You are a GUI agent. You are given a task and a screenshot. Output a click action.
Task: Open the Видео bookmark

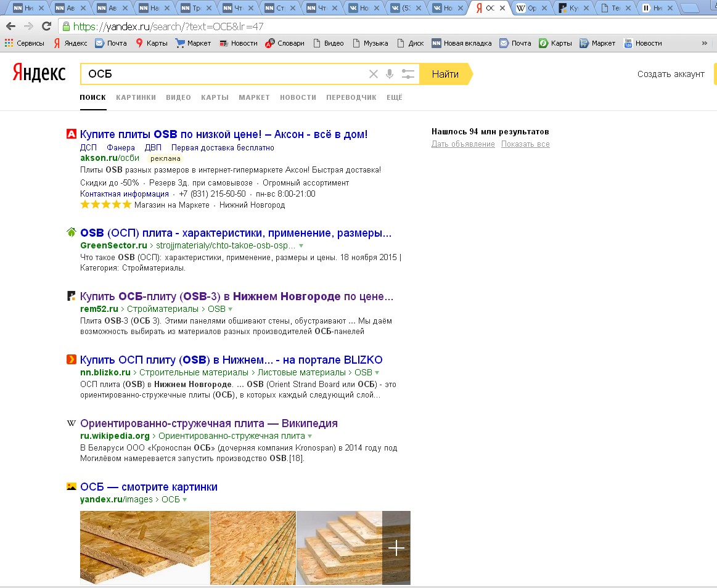(329, 43)
